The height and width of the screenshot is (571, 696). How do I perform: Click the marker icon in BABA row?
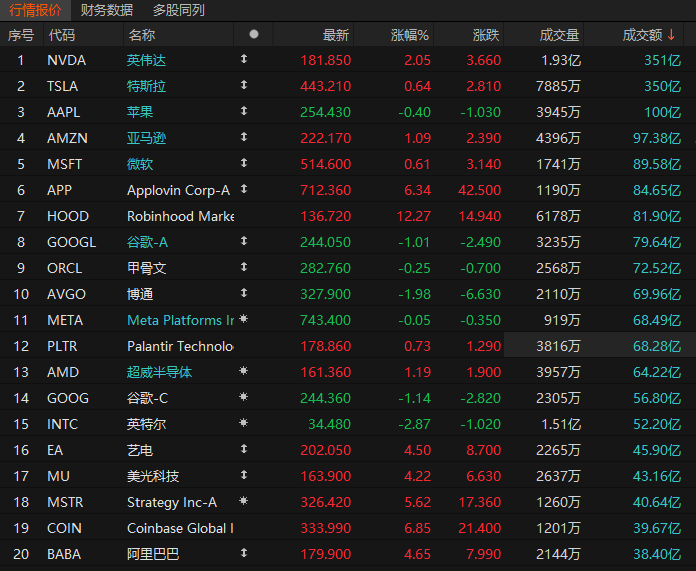(x=244, y=553)
